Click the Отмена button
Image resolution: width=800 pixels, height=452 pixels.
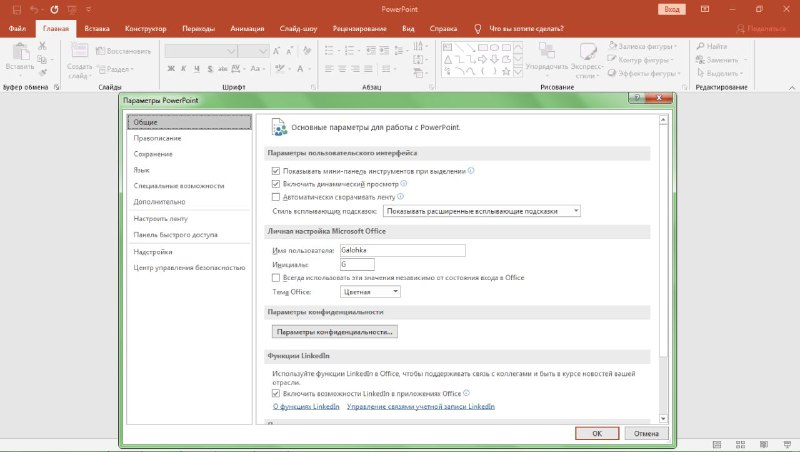646,433
